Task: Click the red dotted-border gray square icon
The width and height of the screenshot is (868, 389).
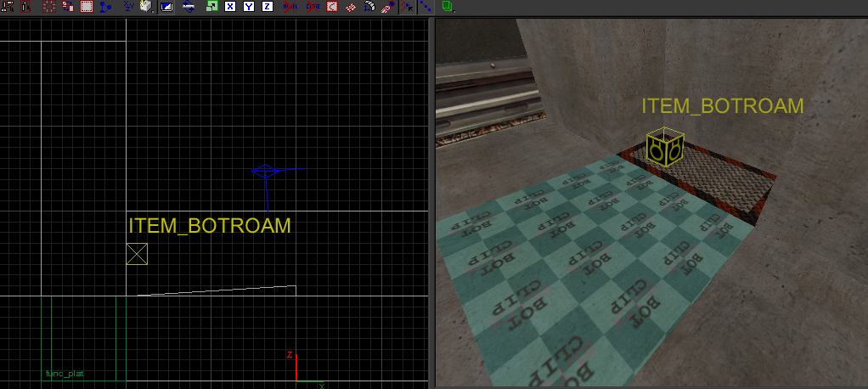Action: point(87,7)
